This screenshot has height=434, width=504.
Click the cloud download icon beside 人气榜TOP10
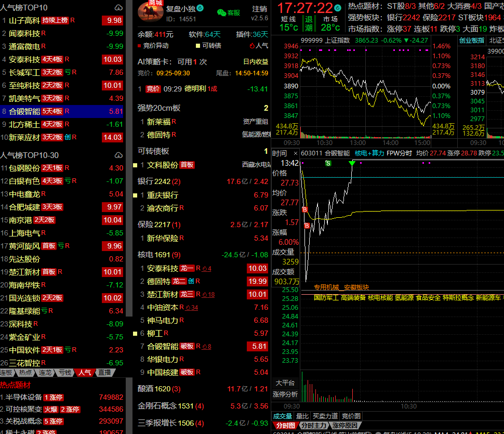click(119, 8)
